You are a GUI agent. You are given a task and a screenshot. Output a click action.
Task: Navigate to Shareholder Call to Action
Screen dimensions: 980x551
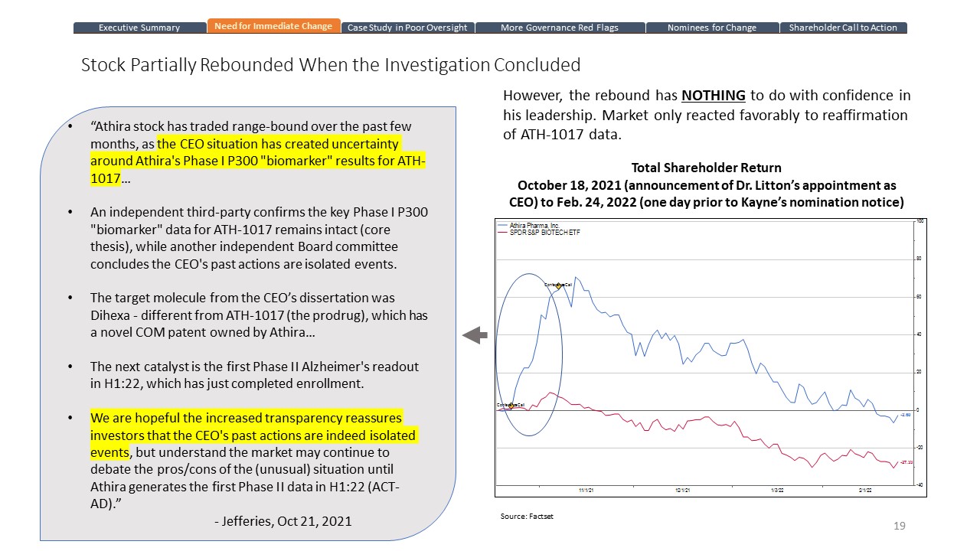click(843, 28)
